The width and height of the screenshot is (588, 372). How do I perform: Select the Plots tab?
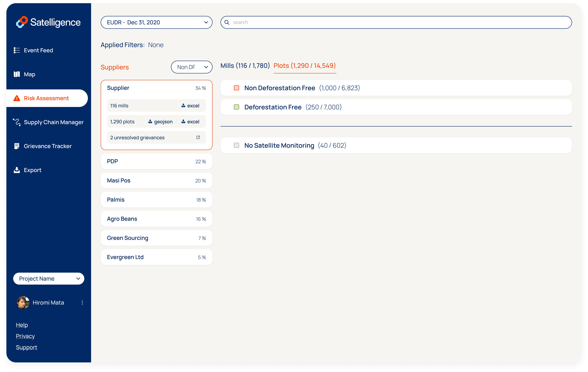304,66
